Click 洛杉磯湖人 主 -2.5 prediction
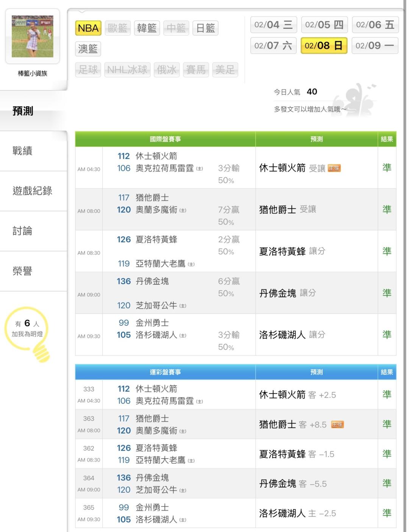This screenshot has height=532, width=409. point(297,513)
